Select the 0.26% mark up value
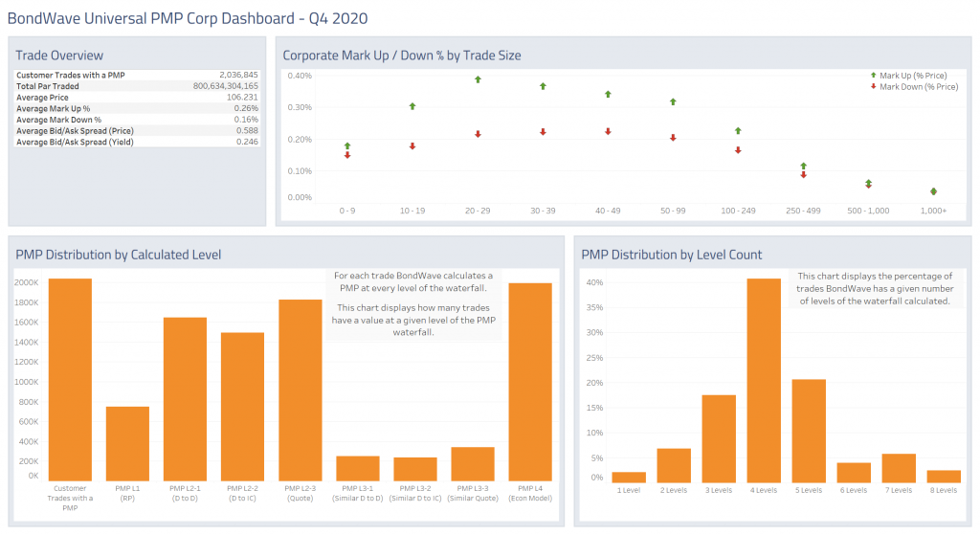 click(x=246, y=109)
